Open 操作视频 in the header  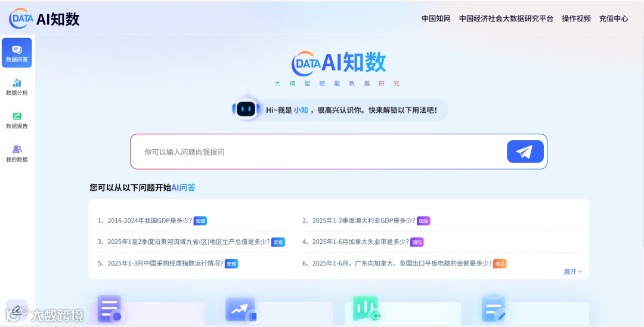pyautogui.click(x=576, y=18)
